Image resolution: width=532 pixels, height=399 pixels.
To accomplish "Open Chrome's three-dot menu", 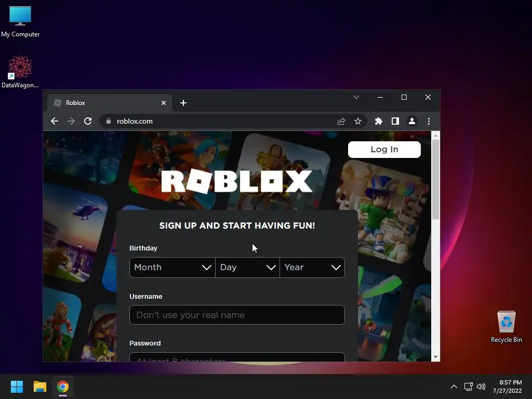I will (x=429, y=121).
